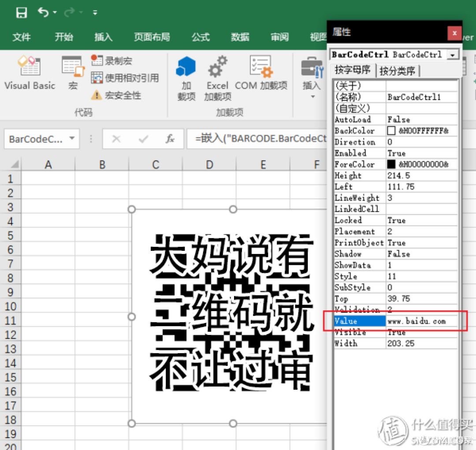Click the LinkedCell property field

422,209
